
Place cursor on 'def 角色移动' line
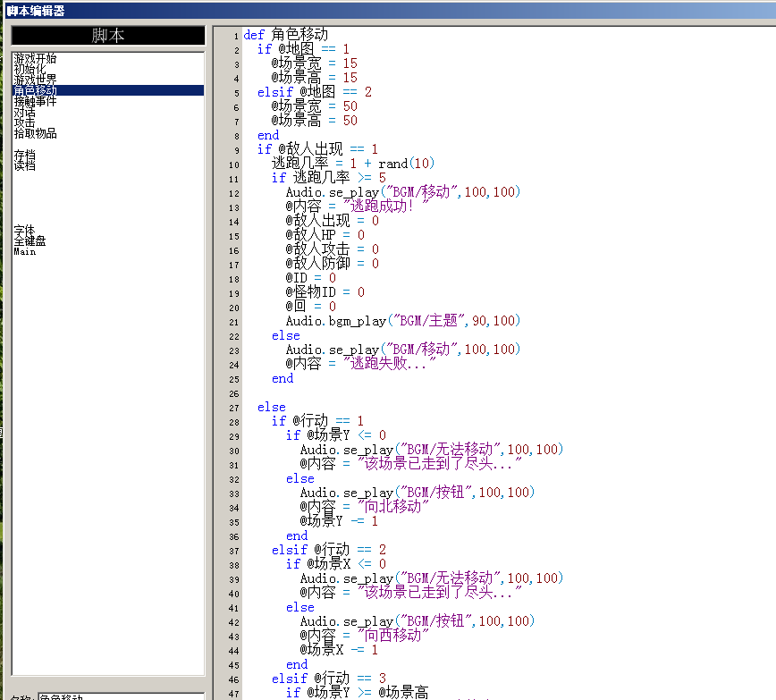point(285,35)
